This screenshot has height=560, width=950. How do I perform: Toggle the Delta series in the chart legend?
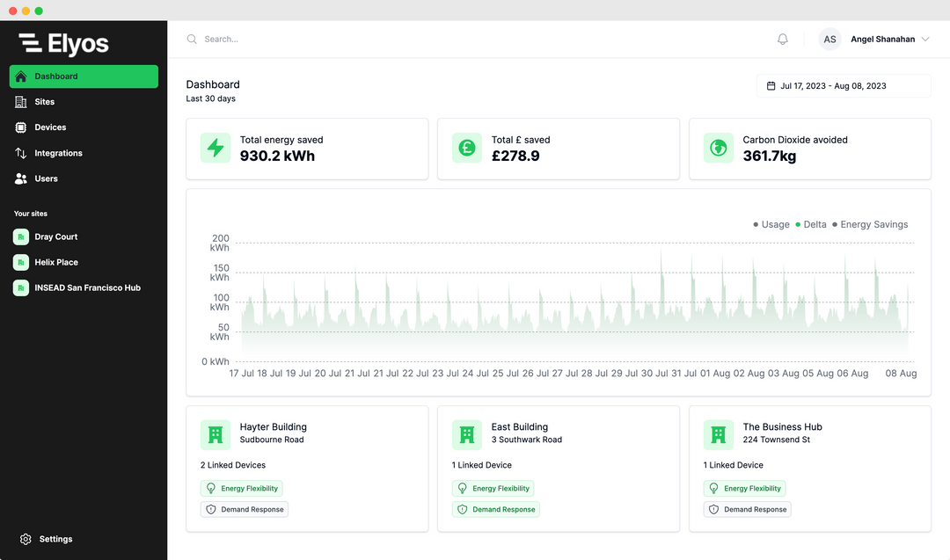click(x=814, y=224)
